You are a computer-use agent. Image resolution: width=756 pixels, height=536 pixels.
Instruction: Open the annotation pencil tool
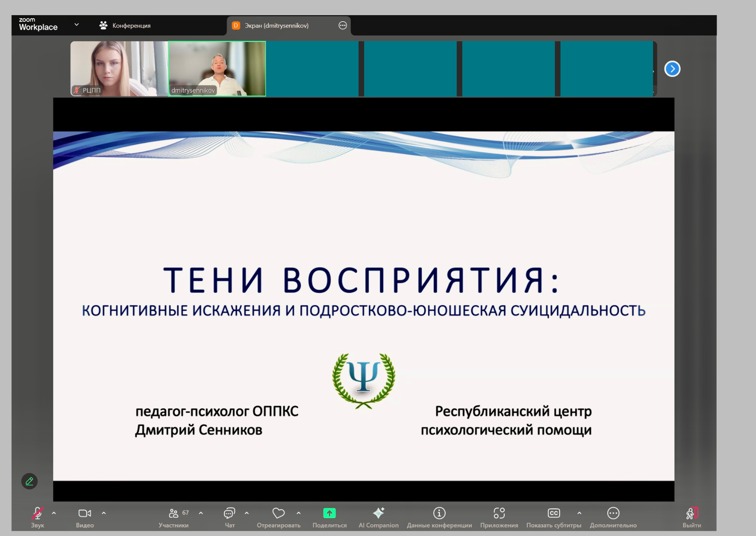(29, 481)
